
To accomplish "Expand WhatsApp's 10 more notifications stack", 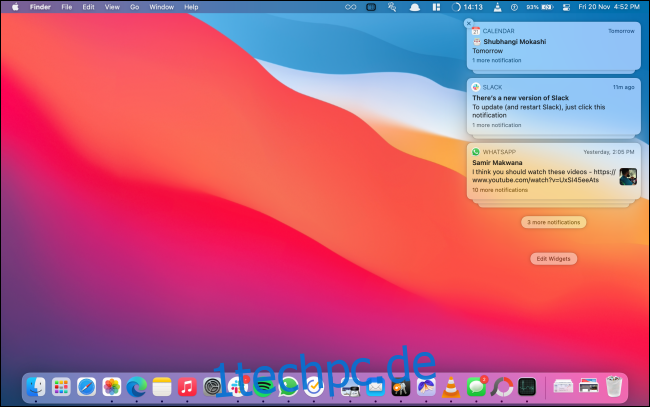I will tap(500, 190).
